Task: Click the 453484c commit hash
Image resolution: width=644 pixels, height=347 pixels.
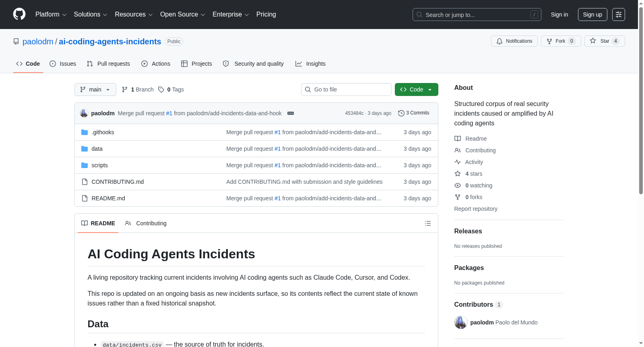Action: pyautogui.click(x=354, y=113)
